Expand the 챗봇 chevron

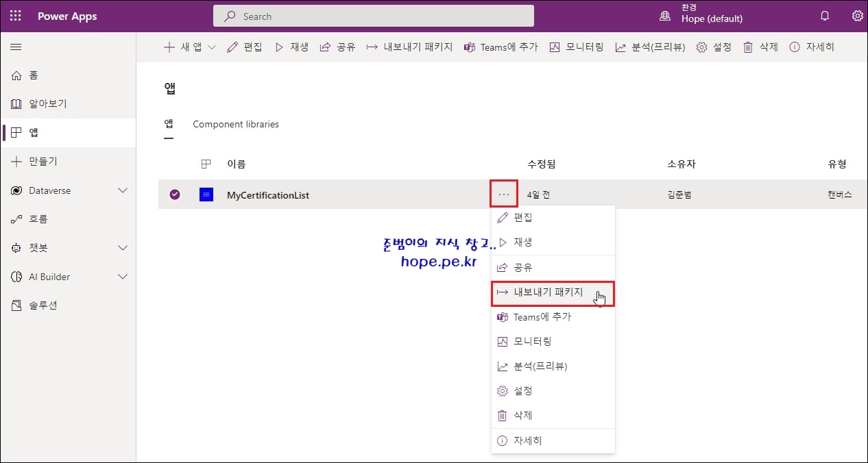[x=123, y=248]
